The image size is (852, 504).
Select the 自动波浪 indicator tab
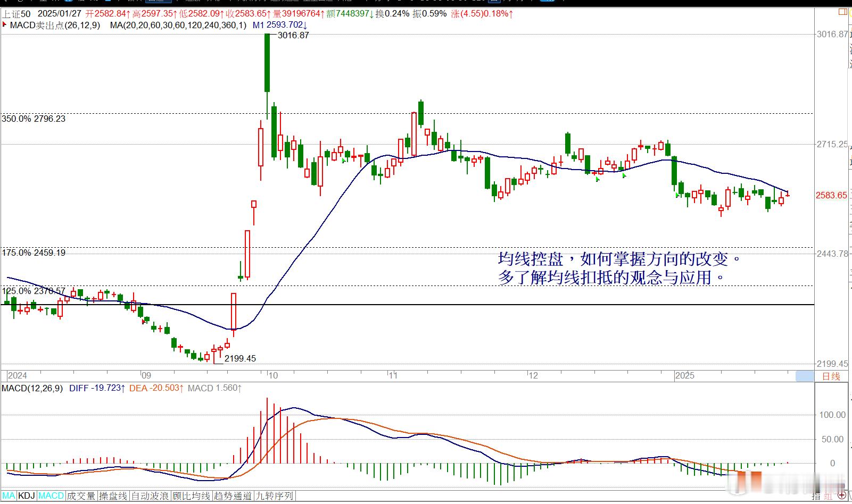click(x=151, y=496)
